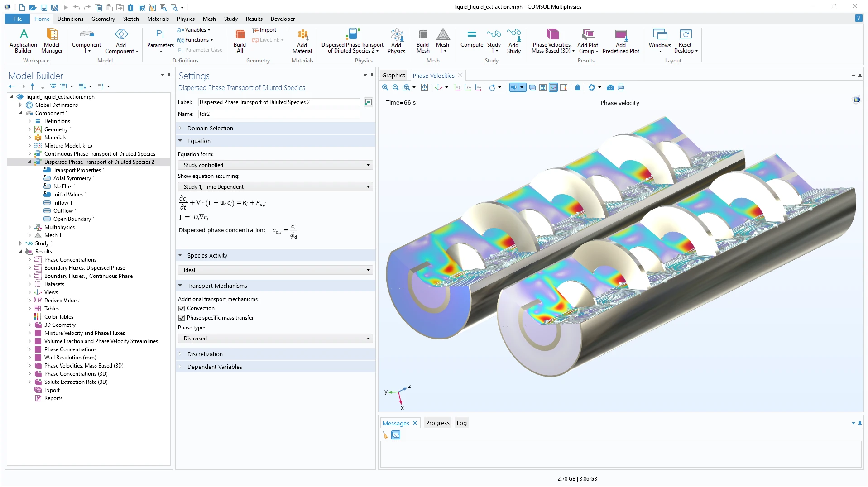Toggle the lock view button
This screenshot has width=868, height=487.
coord(578,87)
